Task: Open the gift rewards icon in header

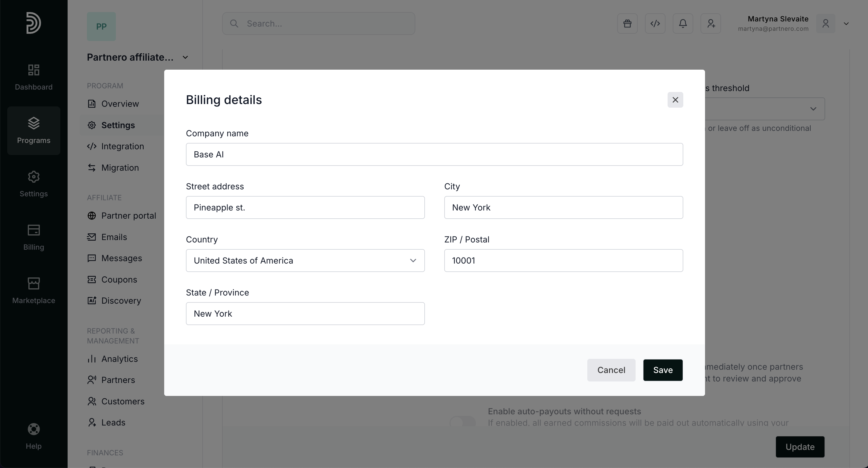Action: coord(627,24)
